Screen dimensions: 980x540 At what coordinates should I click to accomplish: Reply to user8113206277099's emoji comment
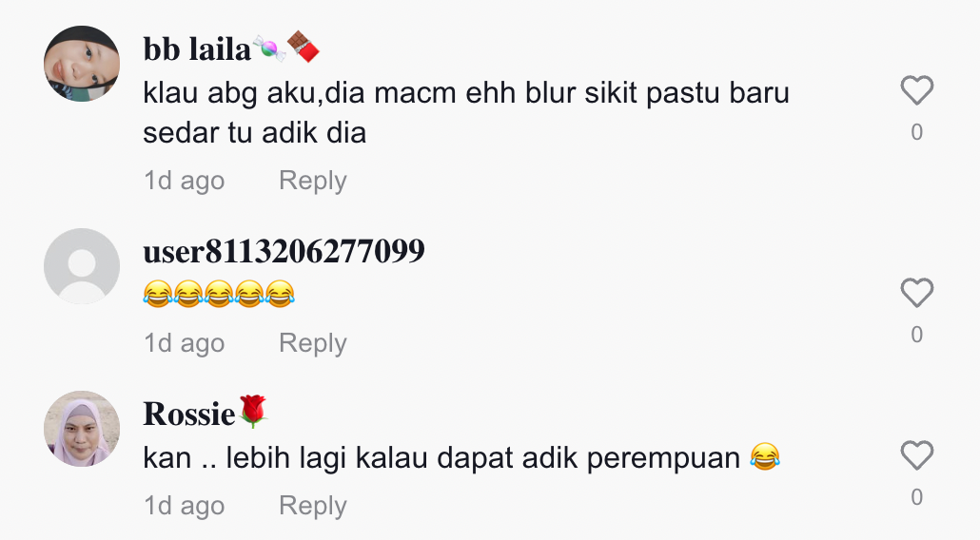(312, 343)
